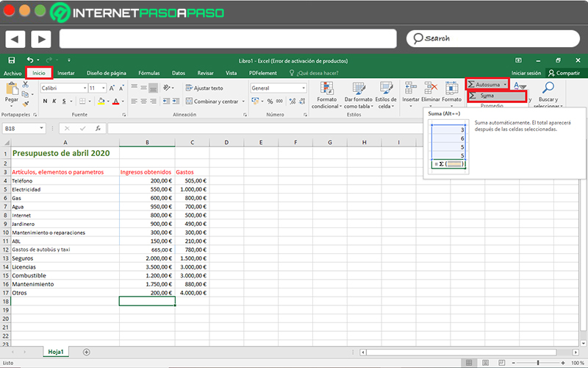This screenshot has height=368, width=588.
Task: Toggle underline S formatting
Action: pyautogui.click(x=64, y=102)
